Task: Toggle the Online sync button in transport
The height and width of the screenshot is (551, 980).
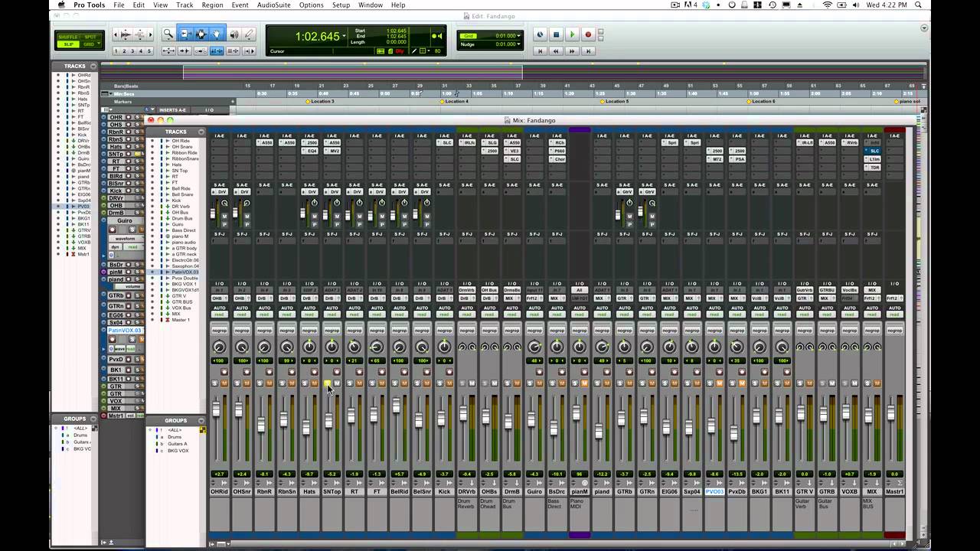Action: [541, 34]
